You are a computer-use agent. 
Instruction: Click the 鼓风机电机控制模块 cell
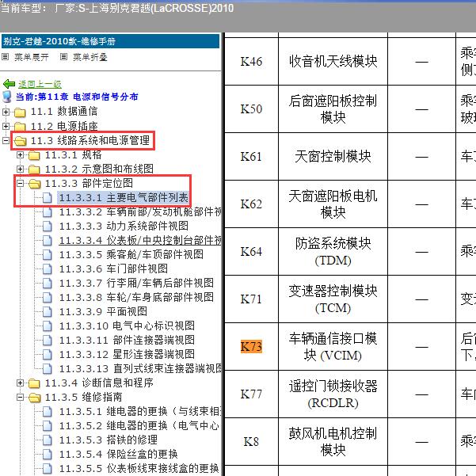tap(333, 442)
